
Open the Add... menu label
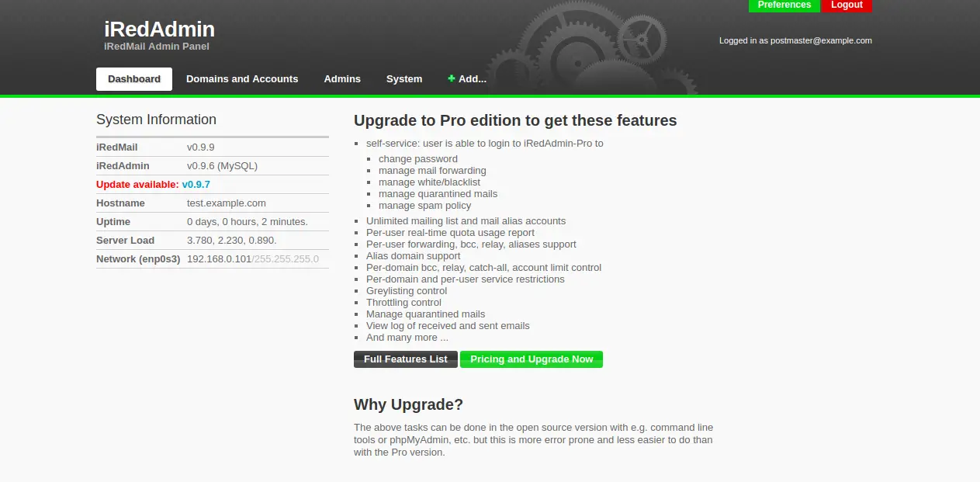[x=473, y=78]
